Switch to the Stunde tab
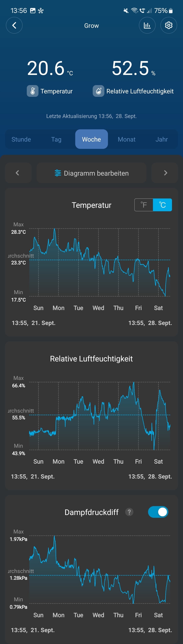 pos(21,139)
